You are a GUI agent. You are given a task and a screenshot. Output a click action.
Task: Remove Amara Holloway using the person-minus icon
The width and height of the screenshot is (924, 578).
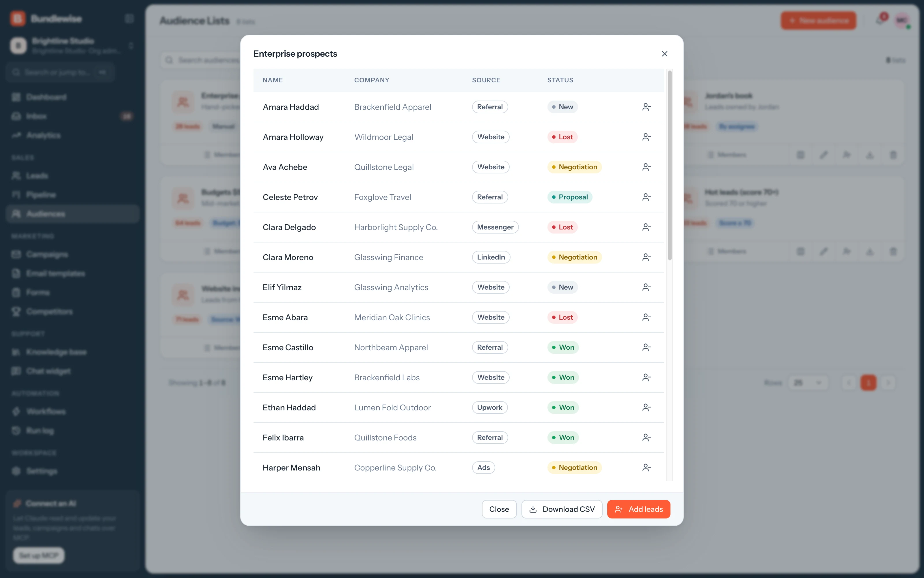coord(647,137)
